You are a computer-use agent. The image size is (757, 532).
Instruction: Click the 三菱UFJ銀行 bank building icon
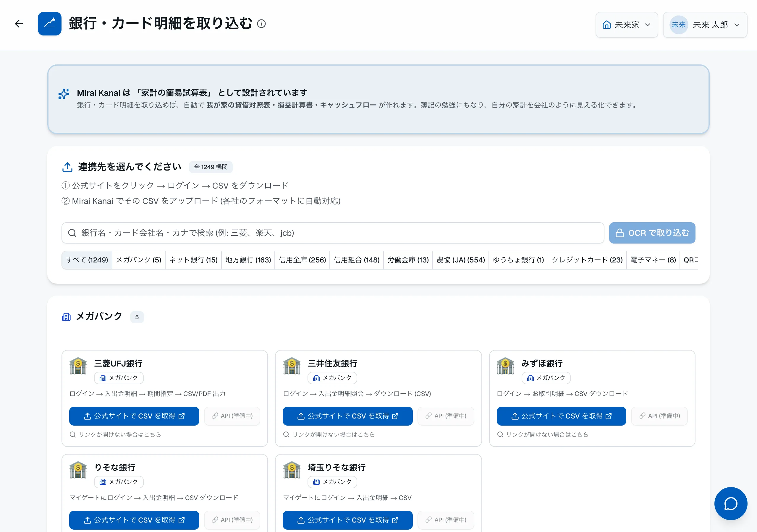pos(78,366)
